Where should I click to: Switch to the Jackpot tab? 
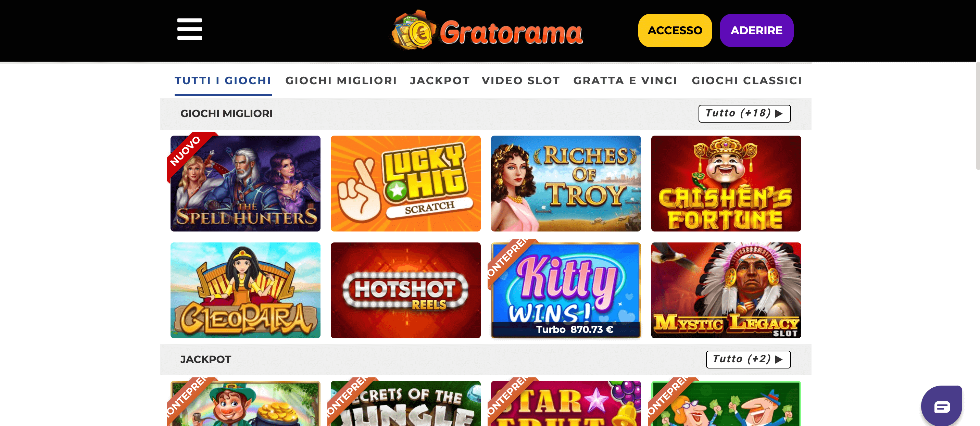[439, 80]
